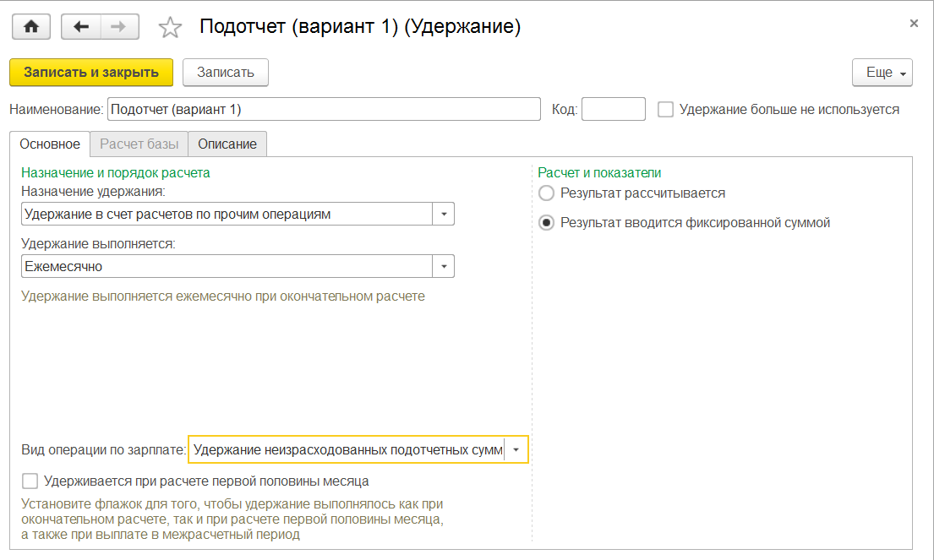The width and height of the screenshot is (934, 560).
Task: Switch to the 'Описание' tab
Action: pos(227,144)
